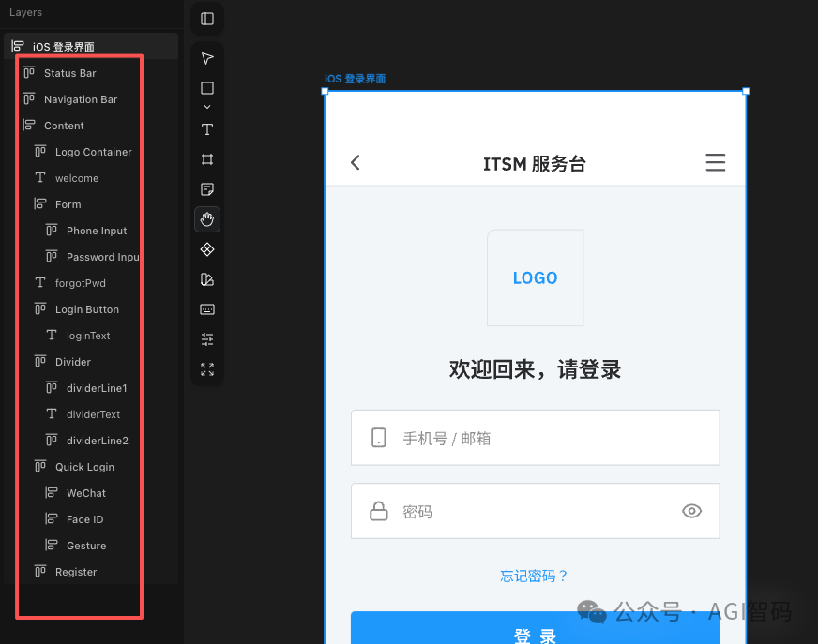Select the Frame tool
The height and width of the screenshot is (644, 818).
pos(206,159)
